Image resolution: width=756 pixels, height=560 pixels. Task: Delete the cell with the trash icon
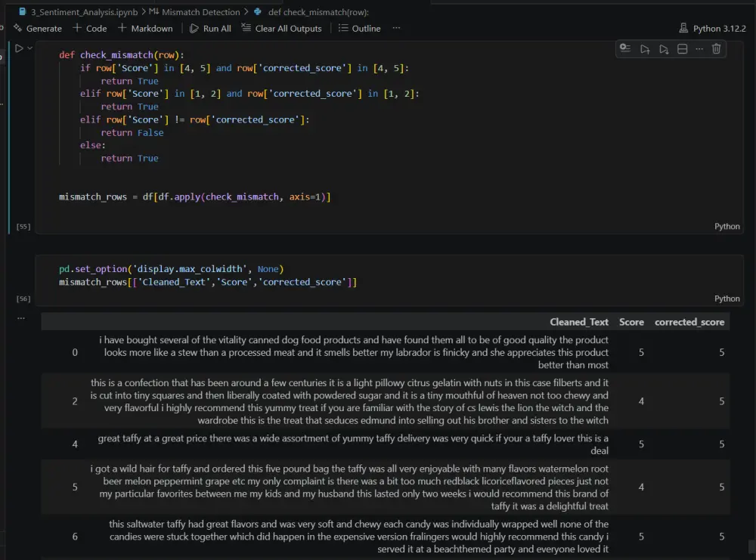point(717,49)
